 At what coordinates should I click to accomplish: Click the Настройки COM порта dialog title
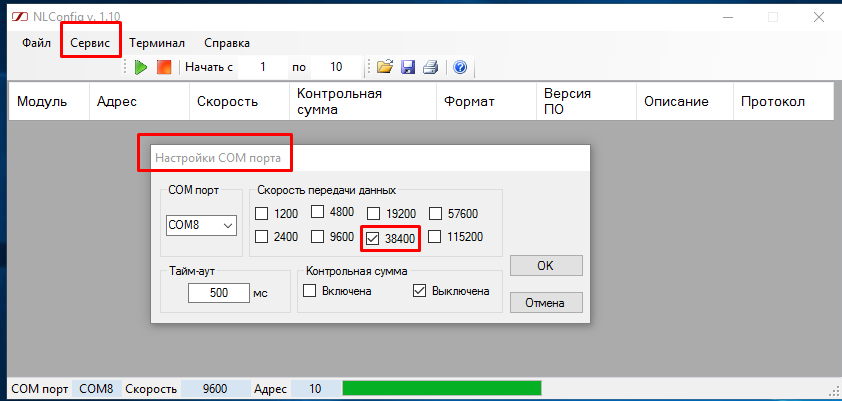pyautogui.click(x=217, y=158)
